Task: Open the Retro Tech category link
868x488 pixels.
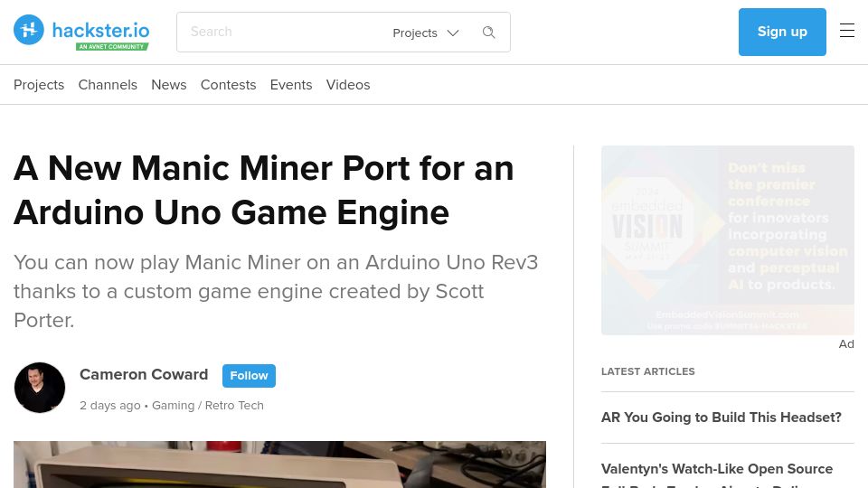Action: tap(234, 406)
